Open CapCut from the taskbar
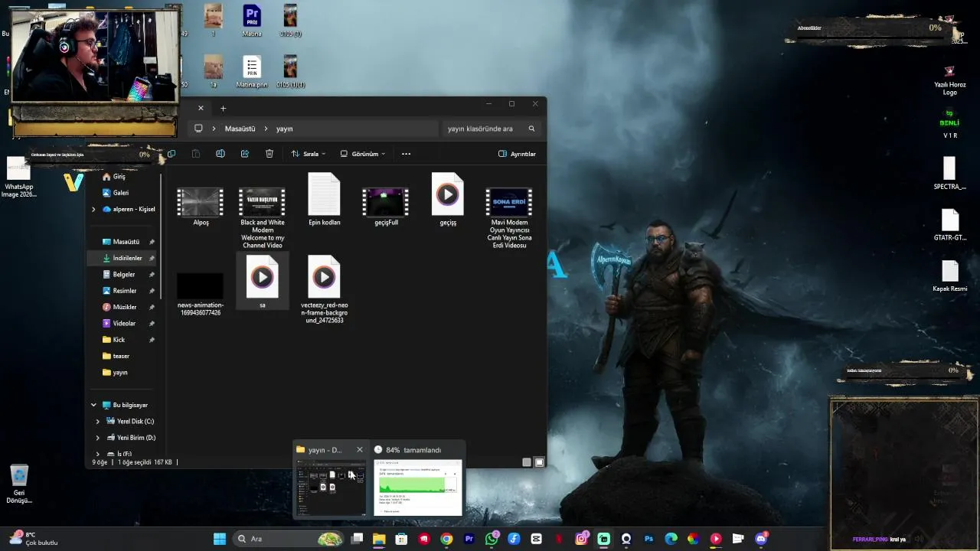The width and height of the screenshot is (980, 551). [x=537, y=539]
